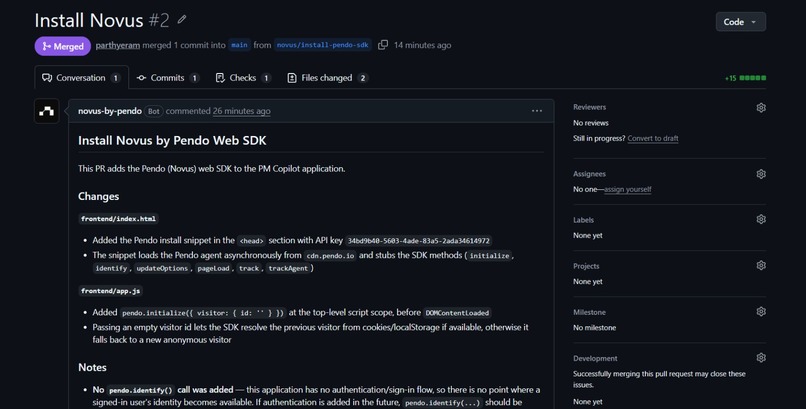Click the 26 minutes ago timestamp
The width and height of the screenshot is (806, 409).
pyautogui.click(x=242, y=111)
